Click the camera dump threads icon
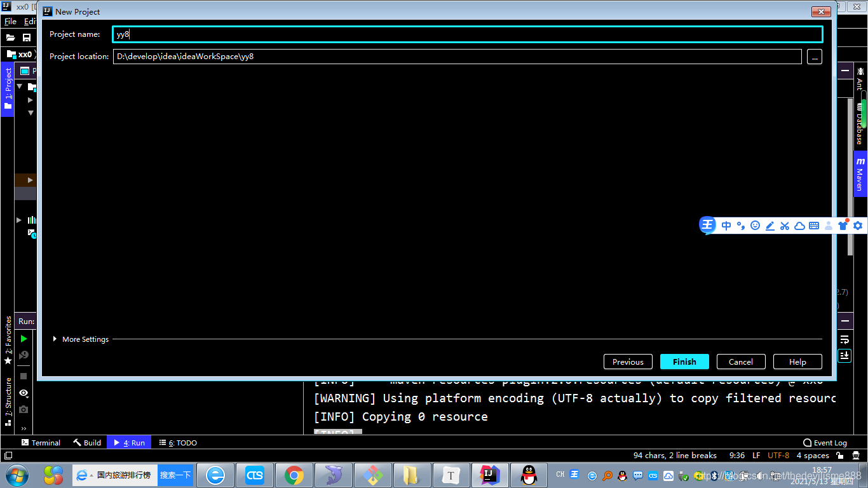 (x=24, y=409)
